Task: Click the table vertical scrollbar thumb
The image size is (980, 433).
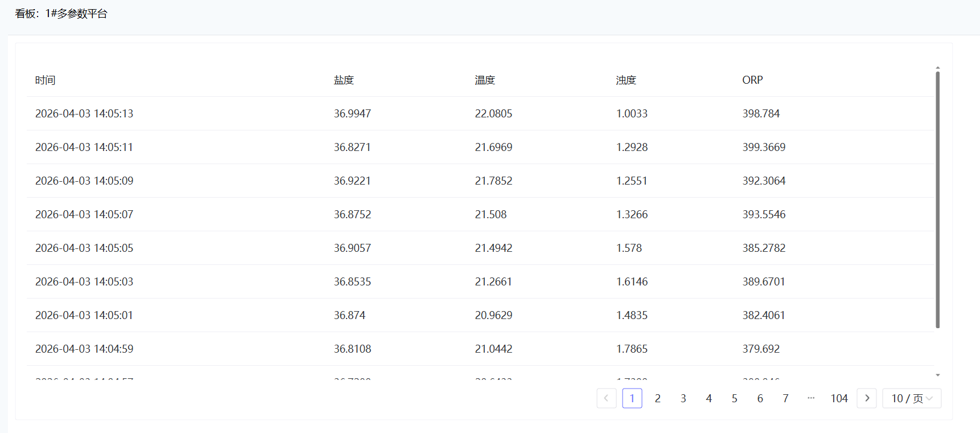Action: [938, 199]
